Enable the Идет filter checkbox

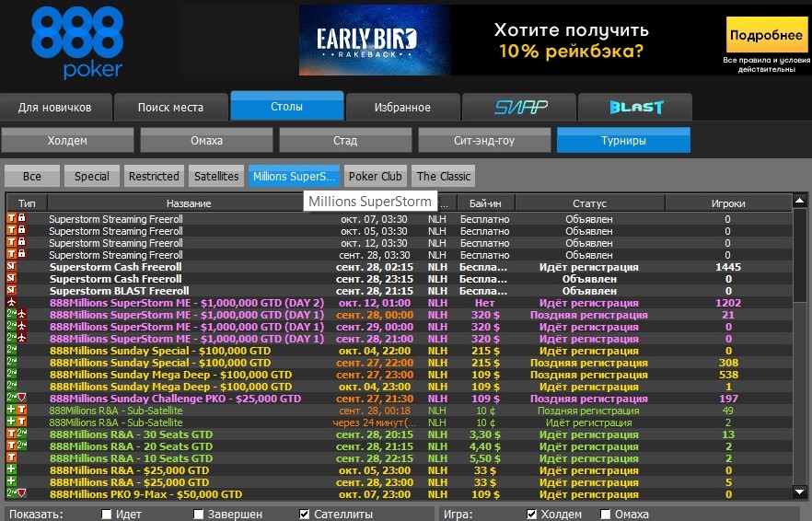coord(107,515)
